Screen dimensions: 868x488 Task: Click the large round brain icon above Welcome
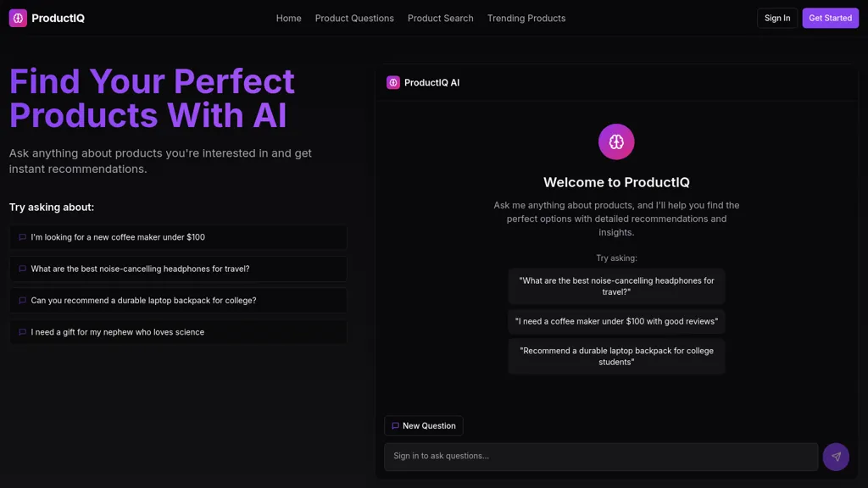(x=616, y=141)
